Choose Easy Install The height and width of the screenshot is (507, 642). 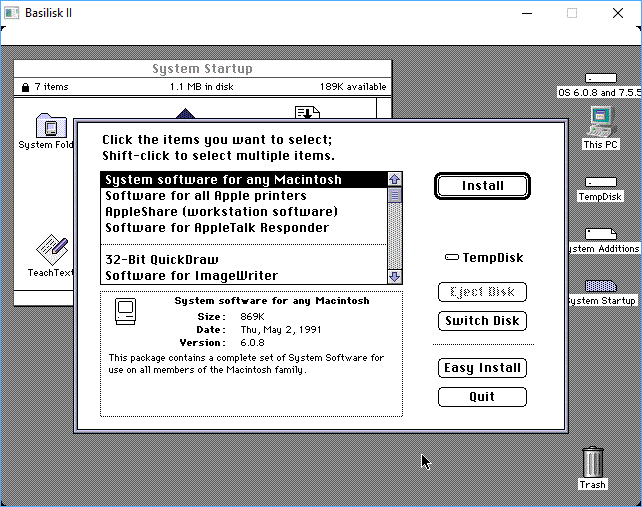point(482,368)
